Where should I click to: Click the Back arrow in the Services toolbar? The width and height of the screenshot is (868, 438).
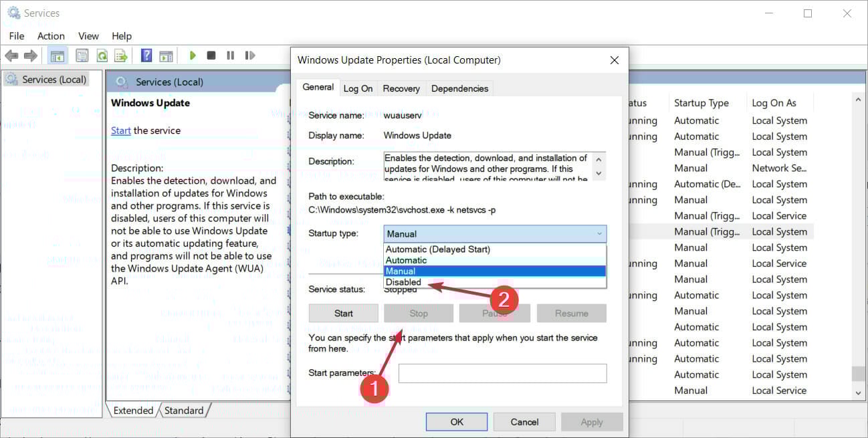(x=11, y=56)
